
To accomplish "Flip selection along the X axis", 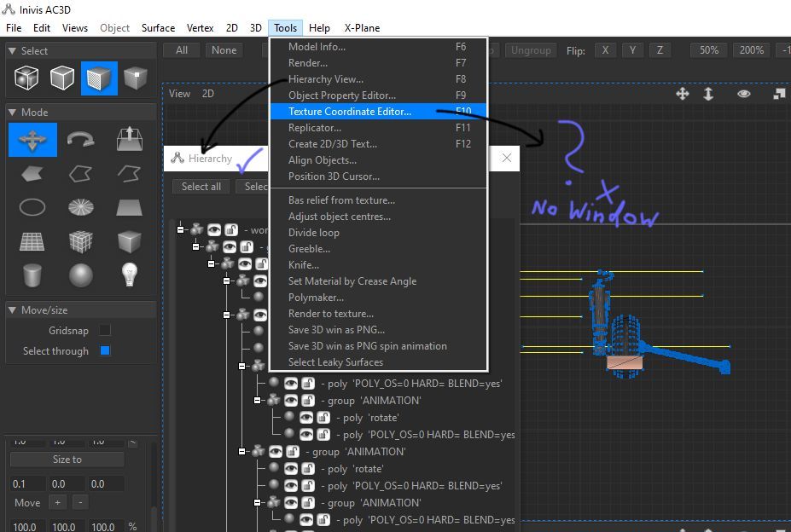I will pos(605,50).
